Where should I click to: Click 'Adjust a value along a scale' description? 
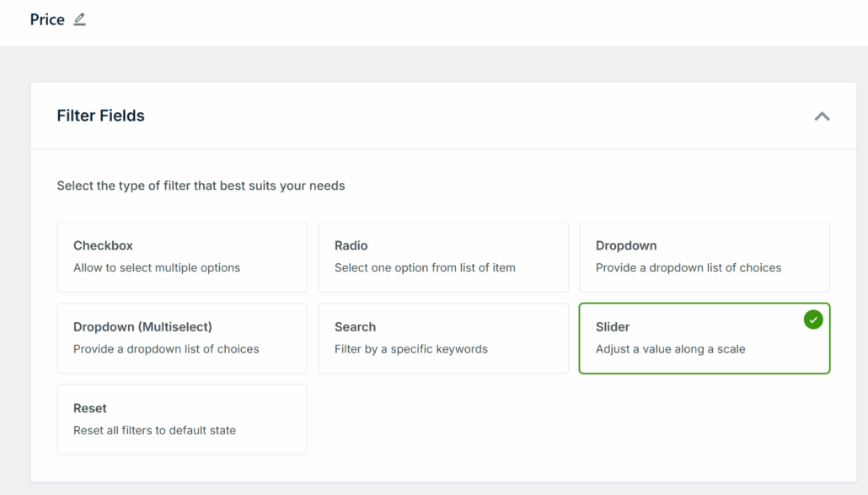pyautogui.click(x=668, y=349)
